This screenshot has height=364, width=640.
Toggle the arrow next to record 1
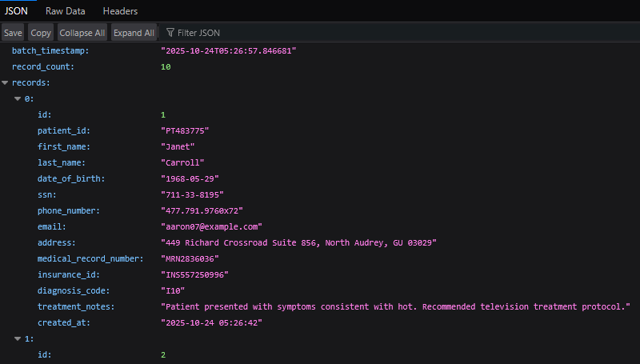click(18, 338)
